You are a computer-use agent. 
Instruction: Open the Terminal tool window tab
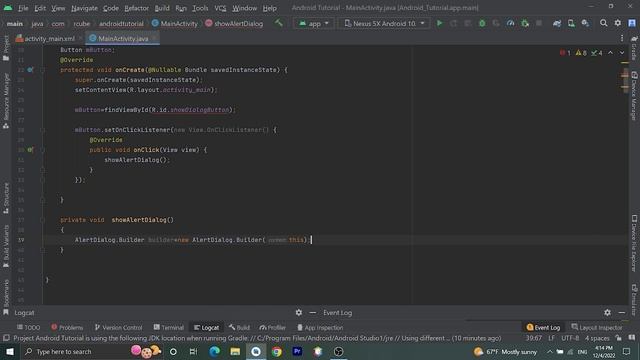(169, 327)
